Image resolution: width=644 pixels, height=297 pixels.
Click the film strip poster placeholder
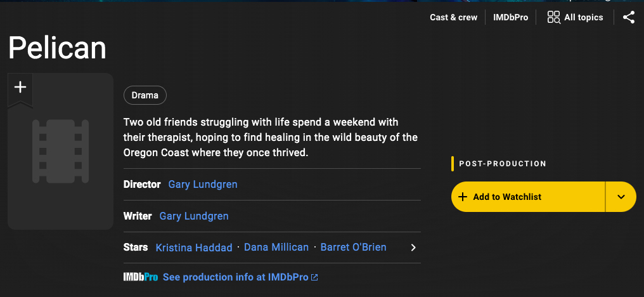tap(60, 152)
